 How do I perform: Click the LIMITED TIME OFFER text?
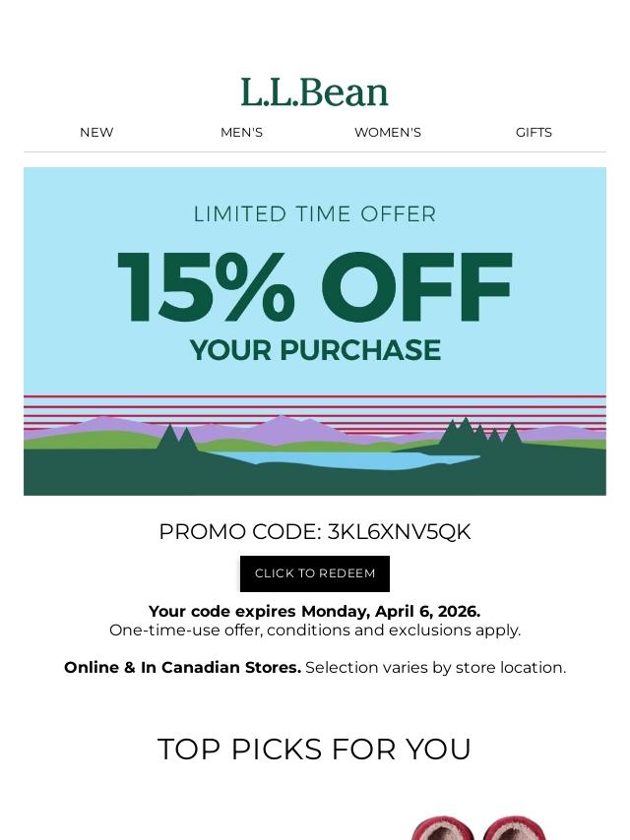[315, 214]
